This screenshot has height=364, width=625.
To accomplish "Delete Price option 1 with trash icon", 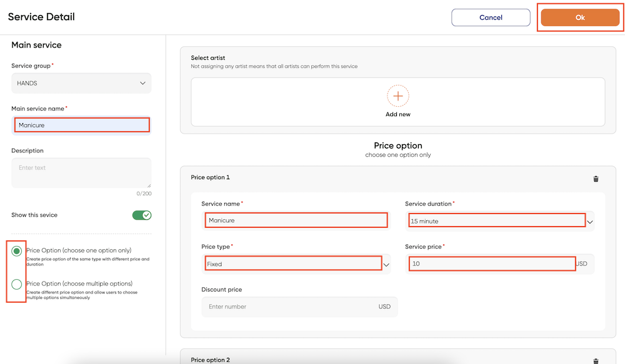I will click(596, 179).
